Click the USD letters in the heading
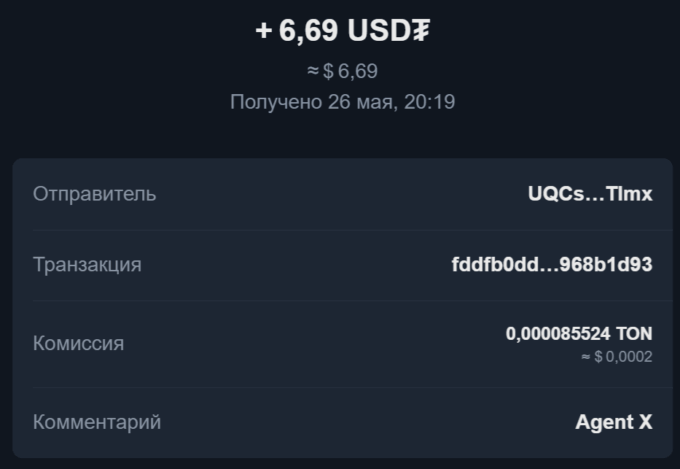This screenshot has width=680, height=469. 379,31
